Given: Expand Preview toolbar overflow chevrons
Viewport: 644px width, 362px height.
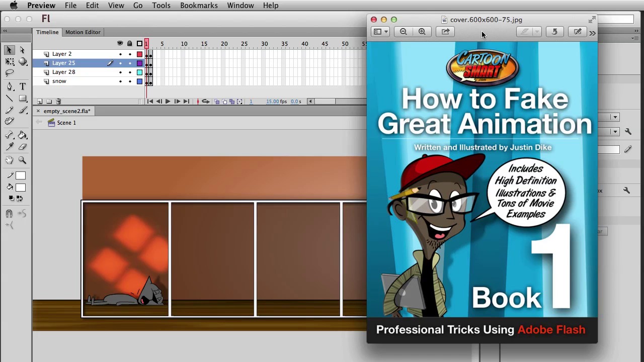Looking at the screenshot, I should (x=592, y=33).
